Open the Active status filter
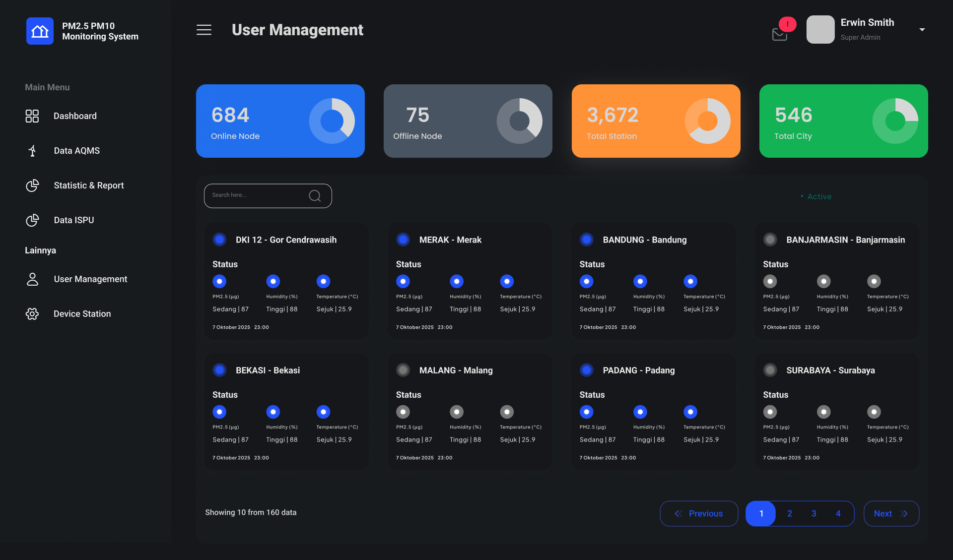 tap(817, 196)
